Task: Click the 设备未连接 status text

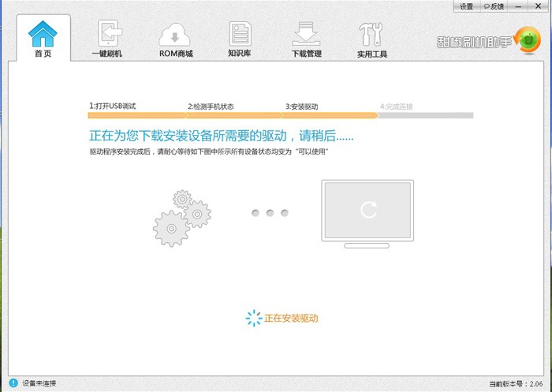Action: (39, 383)
